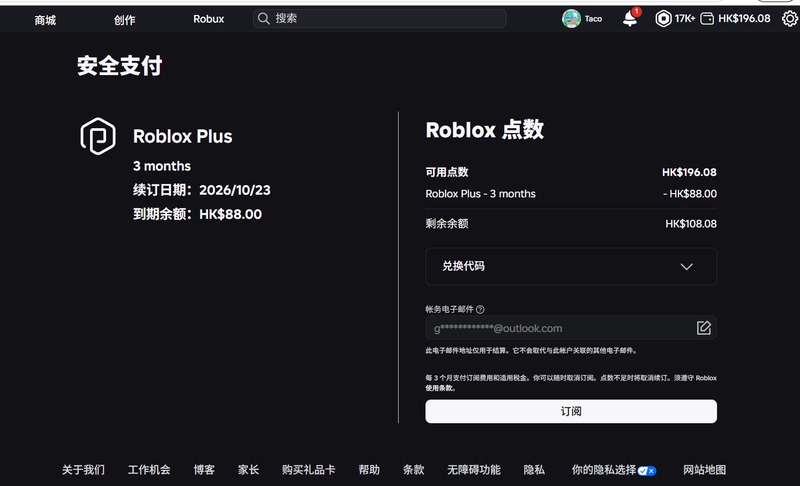
Task: Click the Roblox 点数 heading
Action: 485,130
